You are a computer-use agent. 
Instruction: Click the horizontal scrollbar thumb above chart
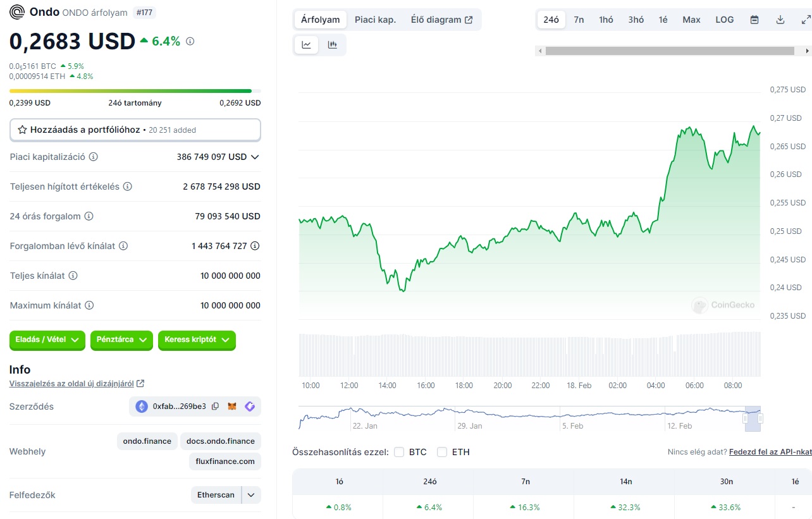670,51
